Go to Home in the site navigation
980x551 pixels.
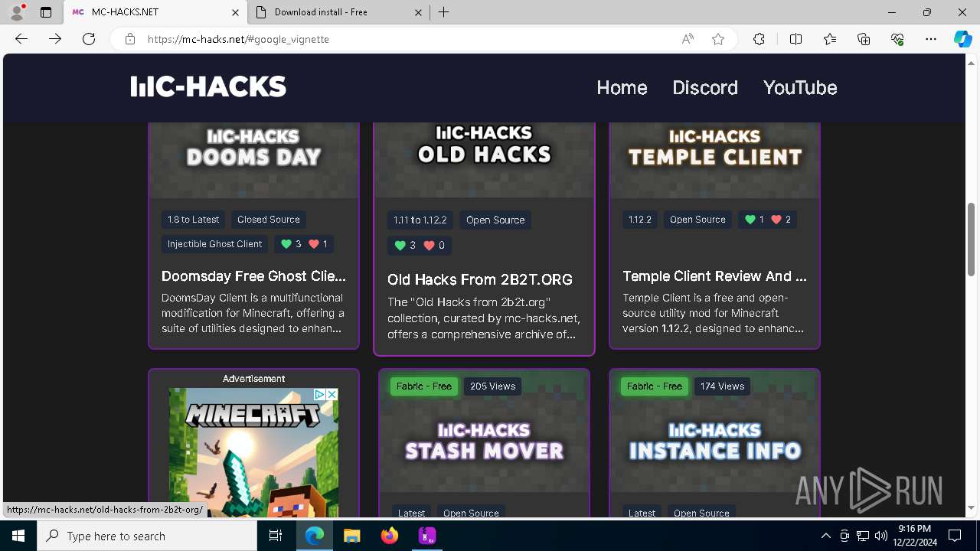(622, 87)
